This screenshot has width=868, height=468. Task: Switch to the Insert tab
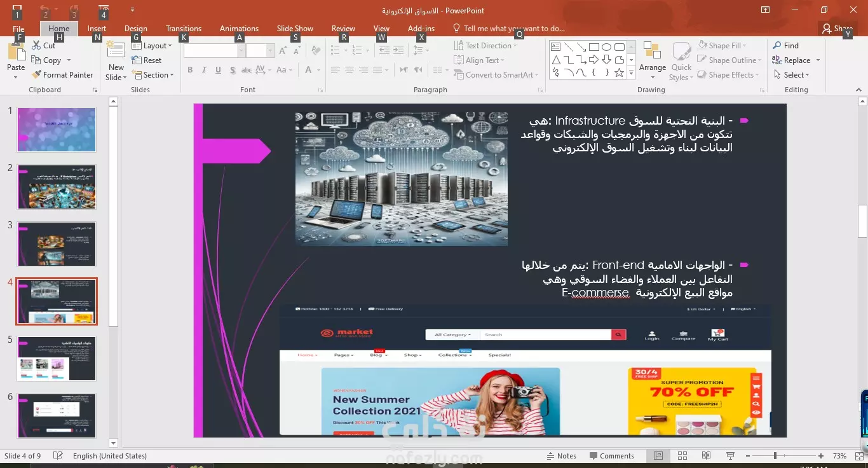pos(97,29)
